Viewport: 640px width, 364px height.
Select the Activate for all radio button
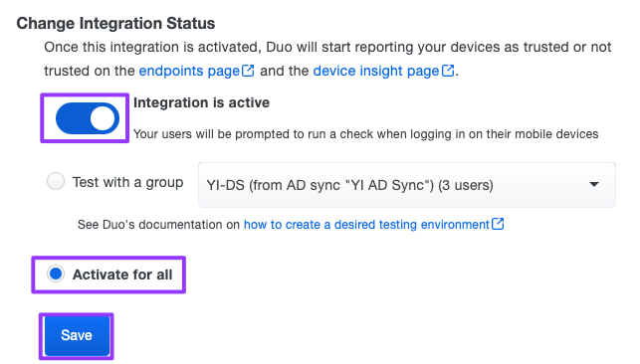click(x=56, y=273)
